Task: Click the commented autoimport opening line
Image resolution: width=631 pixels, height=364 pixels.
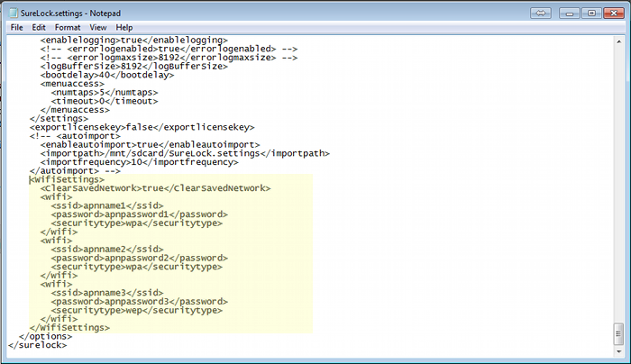Action: pos(75,136)
